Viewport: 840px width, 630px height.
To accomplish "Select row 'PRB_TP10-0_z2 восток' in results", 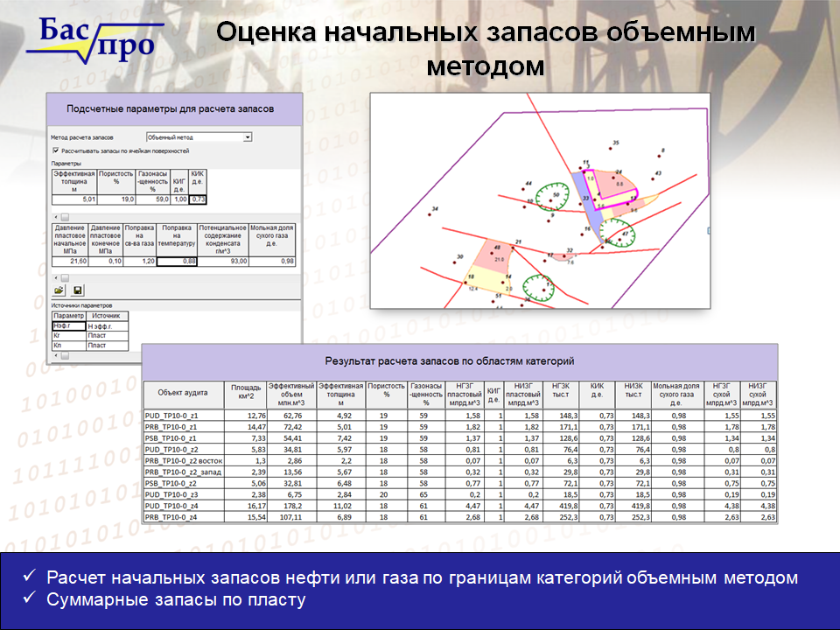I will [x=460, y=461].
